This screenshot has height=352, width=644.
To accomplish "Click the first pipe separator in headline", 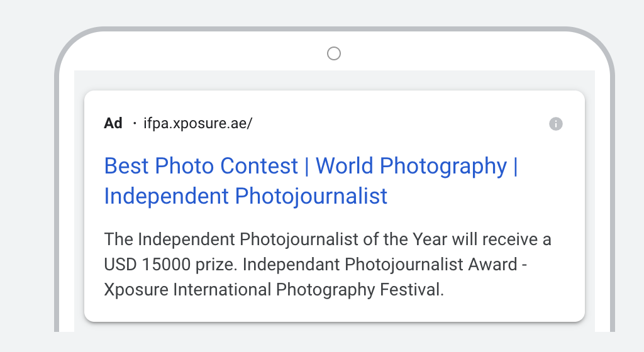I will tap(307, 166).
